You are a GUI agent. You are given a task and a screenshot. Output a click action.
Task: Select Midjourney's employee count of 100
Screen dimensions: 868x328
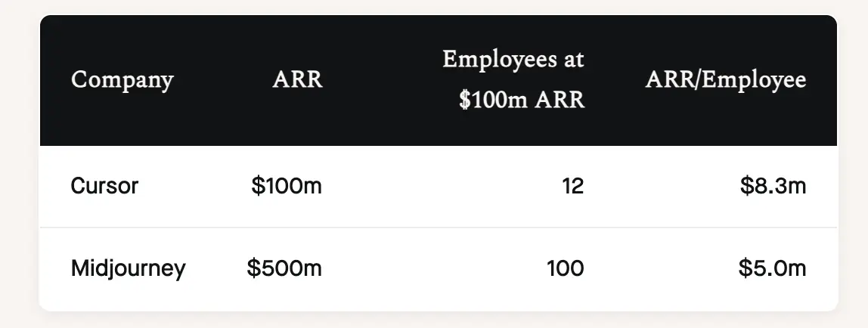(x=566, y=268)
